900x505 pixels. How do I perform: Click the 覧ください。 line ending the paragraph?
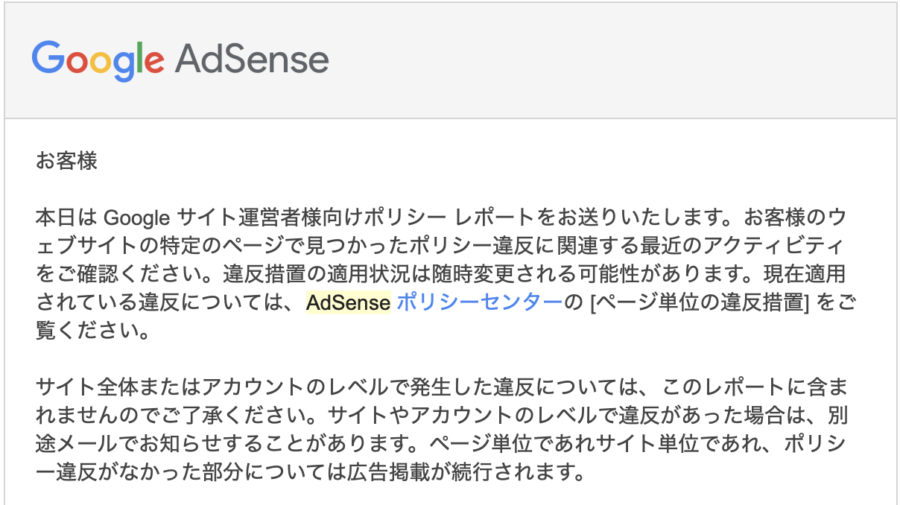tap(93, 331)
